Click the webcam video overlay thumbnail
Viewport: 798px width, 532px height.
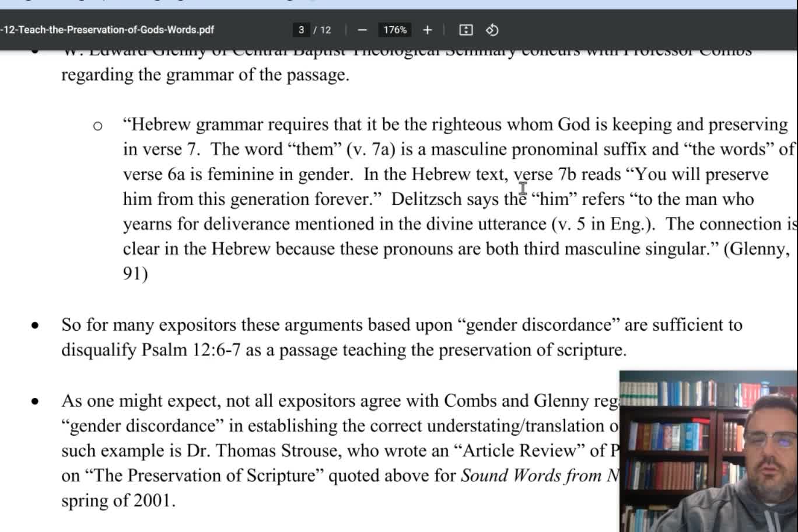click(x=708, y=451)
